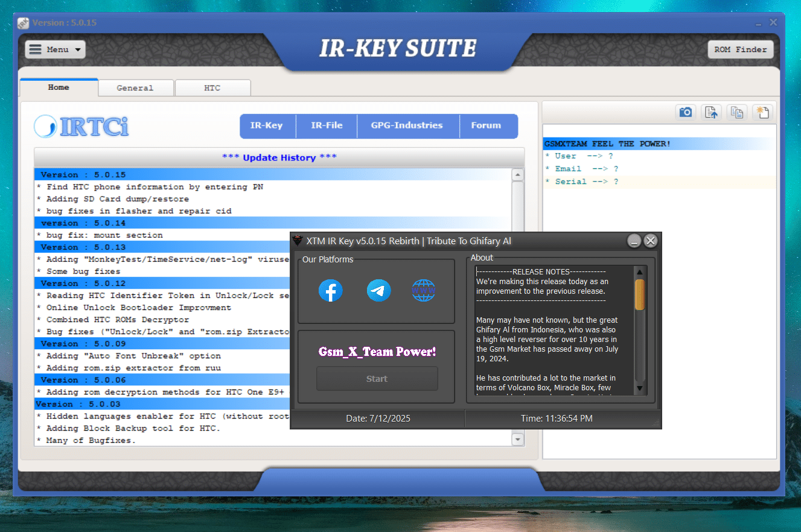Open the Telegram platform icon
801x532 pixels.
[378, 291]
